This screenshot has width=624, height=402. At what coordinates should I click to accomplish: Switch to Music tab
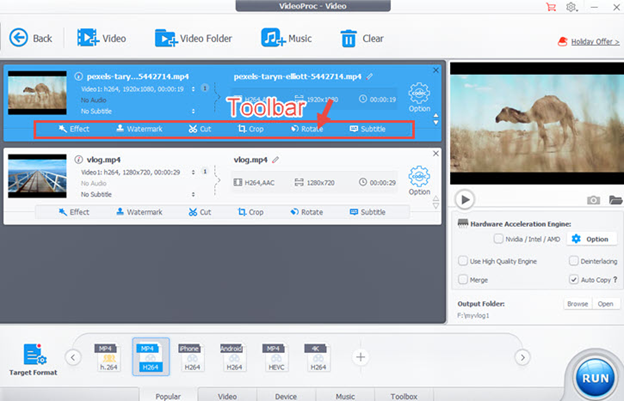pos(345,396)
